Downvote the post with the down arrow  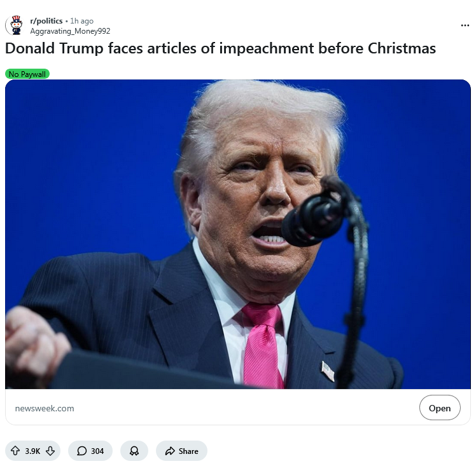tap(50, 451)
